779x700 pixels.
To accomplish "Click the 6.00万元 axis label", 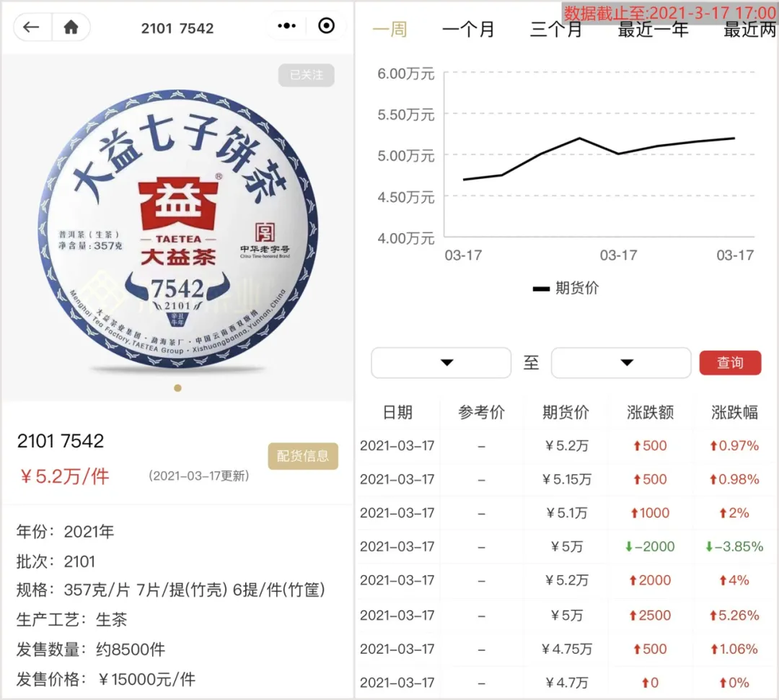I will (406, 74).
